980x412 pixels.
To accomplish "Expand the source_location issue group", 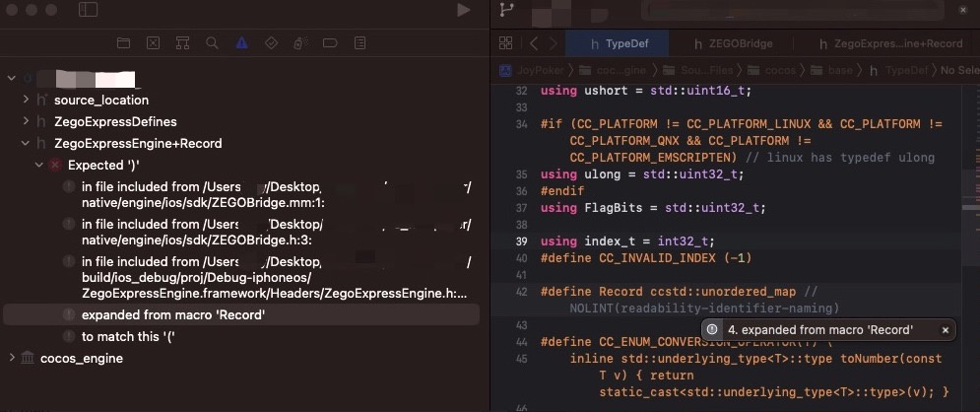I will pos(26,100).
